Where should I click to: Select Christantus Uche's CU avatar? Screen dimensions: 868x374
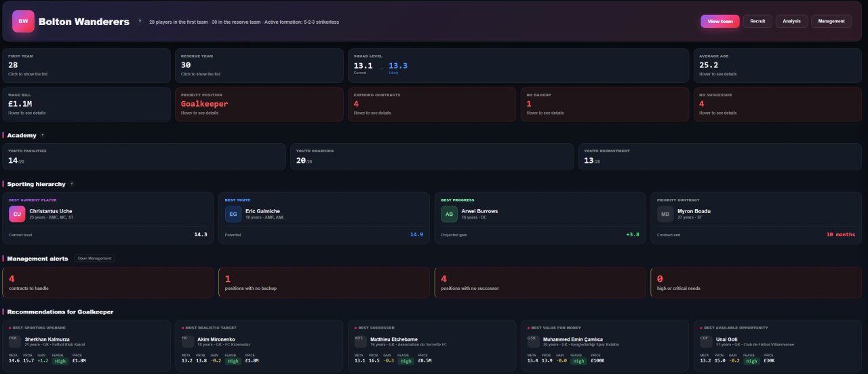17,214
